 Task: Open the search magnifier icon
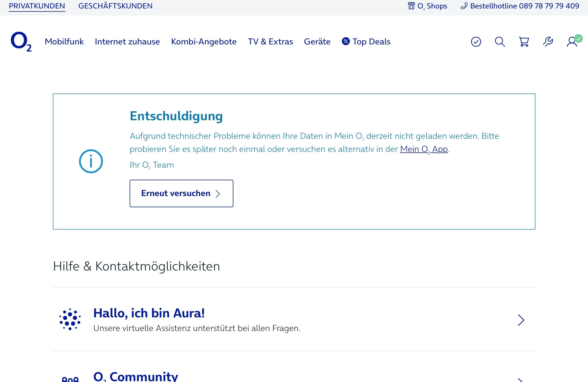500,42
